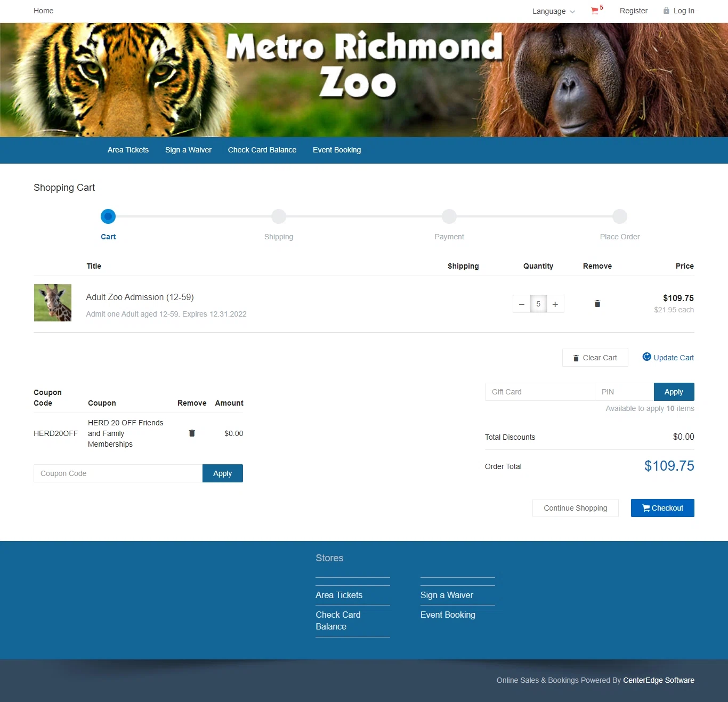
Task: Open Check Card Balance in navigation bar
Action: tap(262, 150)
